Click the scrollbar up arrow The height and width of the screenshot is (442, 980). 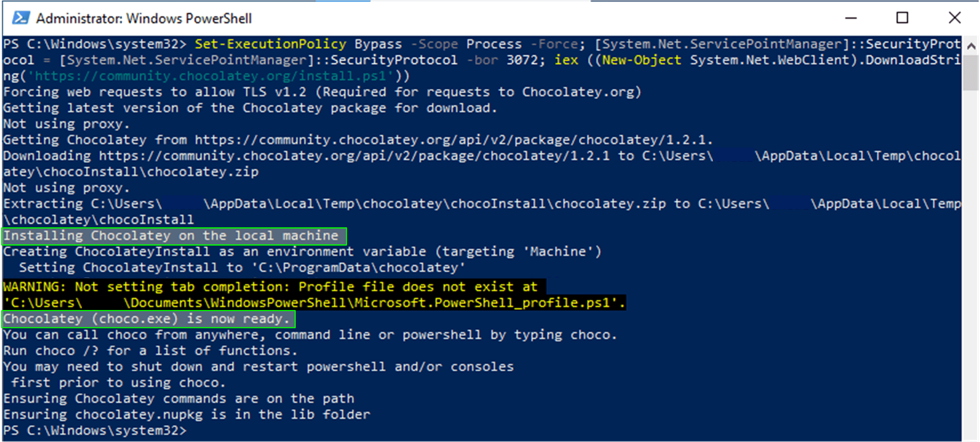click(971, 46)
